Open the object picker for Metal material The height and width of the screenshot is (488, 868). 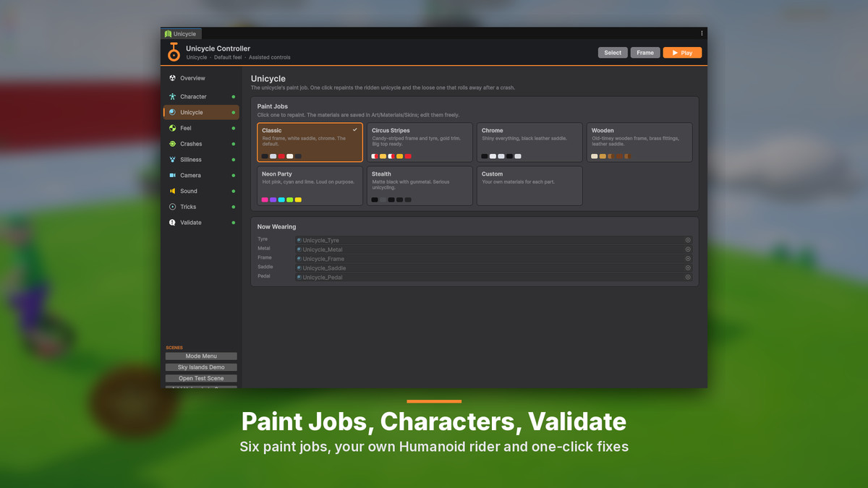(688, 249)
